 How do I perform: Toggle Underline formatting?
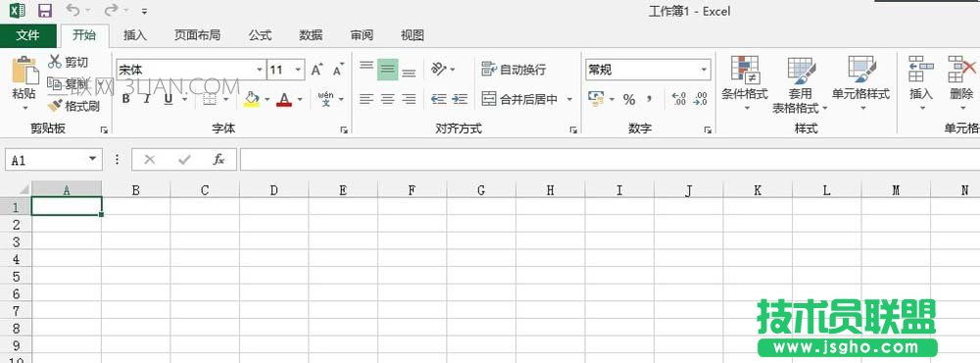[168, 99]
